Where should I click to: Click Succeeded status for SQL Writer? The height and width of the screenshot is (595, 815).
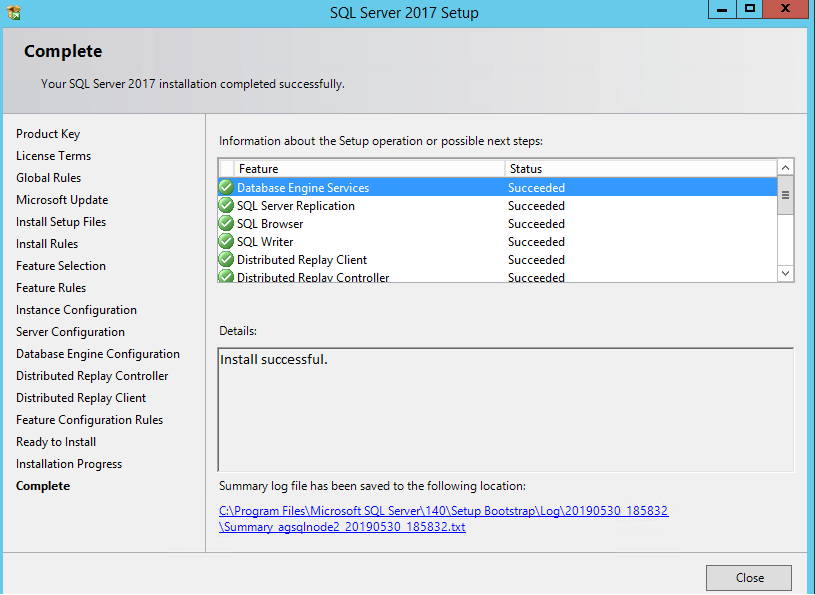click(536, 242)
